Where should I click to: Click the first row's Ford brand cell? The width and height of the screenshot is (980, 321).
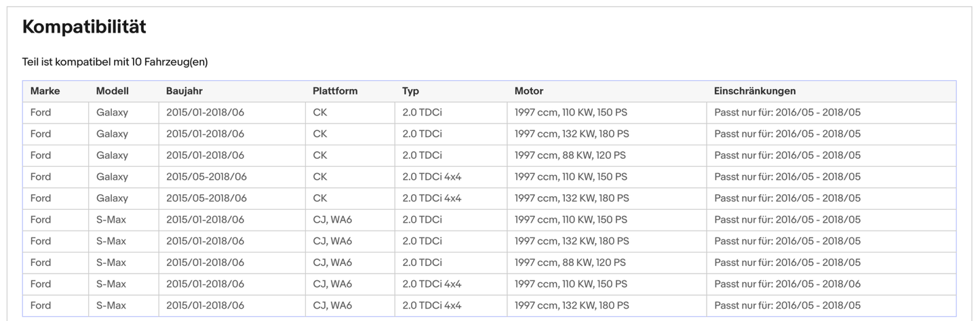point(41,113)
